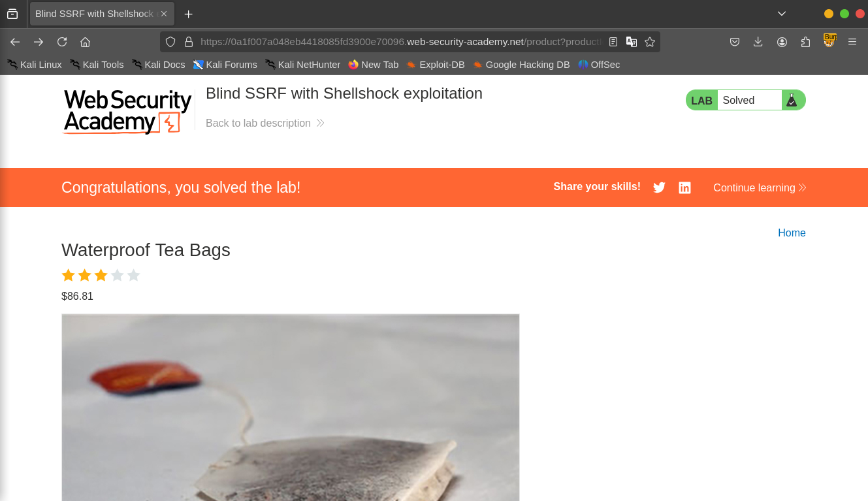Open the Downloads toolbar icon
Screen dimensions: 868x501
pos(758,42)
